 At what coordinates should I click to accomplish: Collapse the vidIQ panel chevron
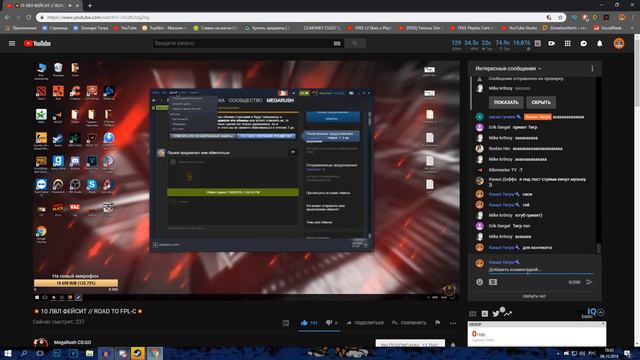pos(600,313)
